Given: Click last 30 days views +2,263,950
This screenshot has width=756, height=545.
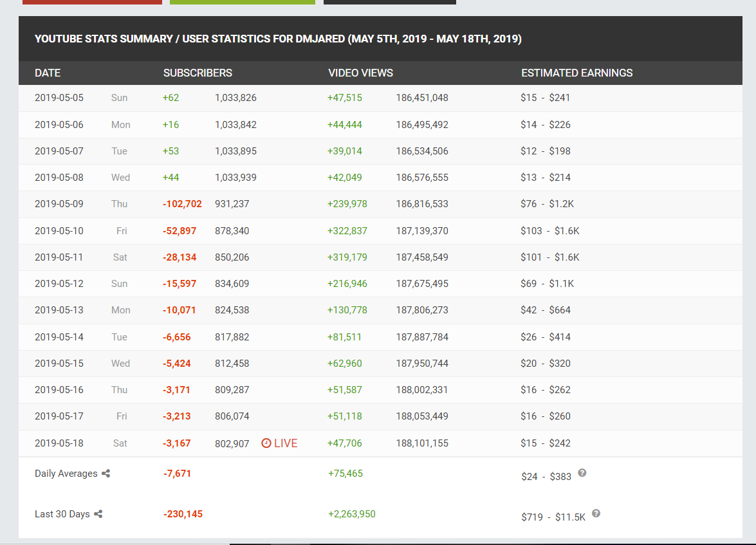Looking at the screenshot, I should click(351, 514).
